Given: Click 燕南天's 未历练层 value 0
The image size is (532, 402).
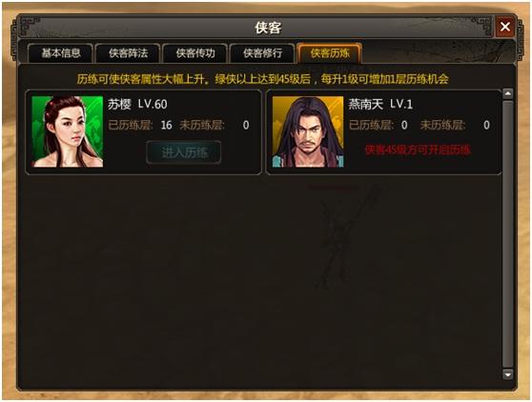Looking at the screenshot, I should [x=486, y=125].
